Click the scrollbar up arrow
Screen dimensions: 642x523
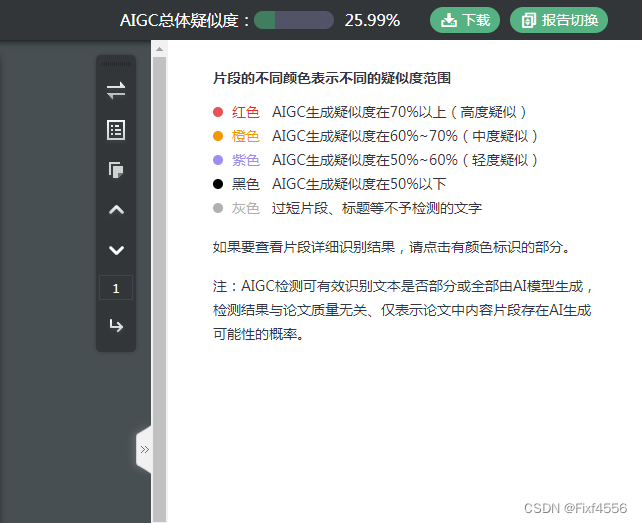coord(159,49)
